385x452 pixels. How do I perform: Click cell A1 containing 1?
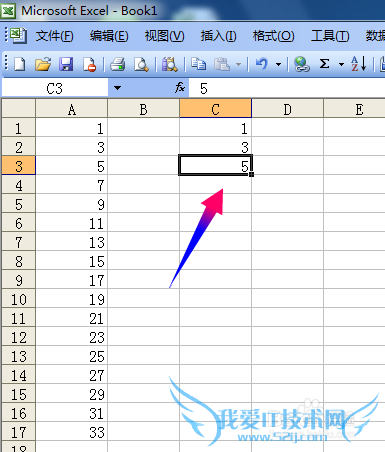pos(72,128)
